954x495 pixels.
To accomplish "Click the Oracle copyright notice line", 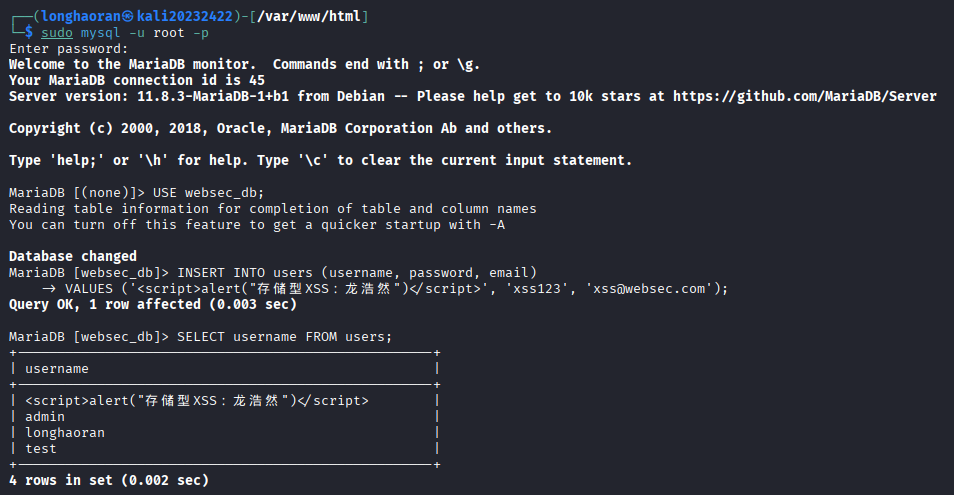I will (x=280, y=128).
